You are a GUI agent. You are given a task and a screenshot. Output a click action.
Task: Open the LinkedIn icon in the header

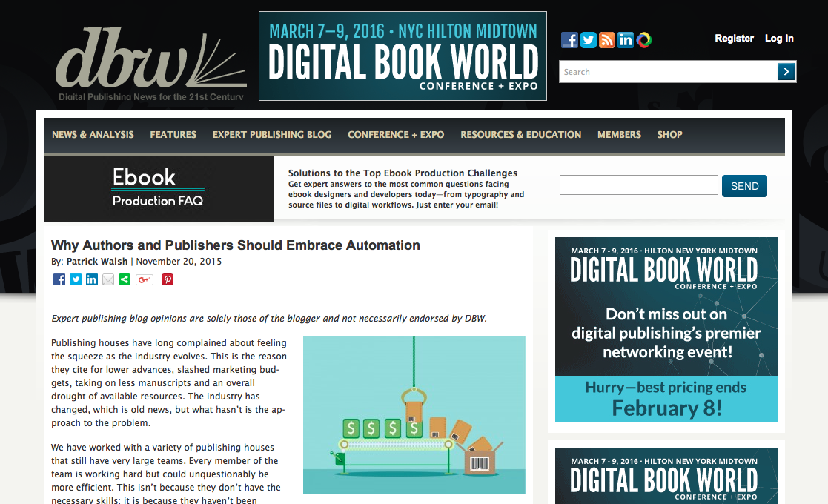tap(625, 39)
